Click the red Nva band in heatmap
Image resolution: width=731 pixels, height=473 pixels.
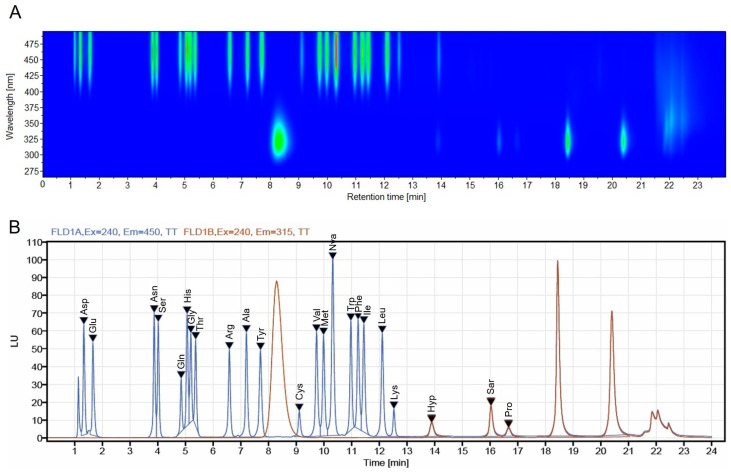336,51
